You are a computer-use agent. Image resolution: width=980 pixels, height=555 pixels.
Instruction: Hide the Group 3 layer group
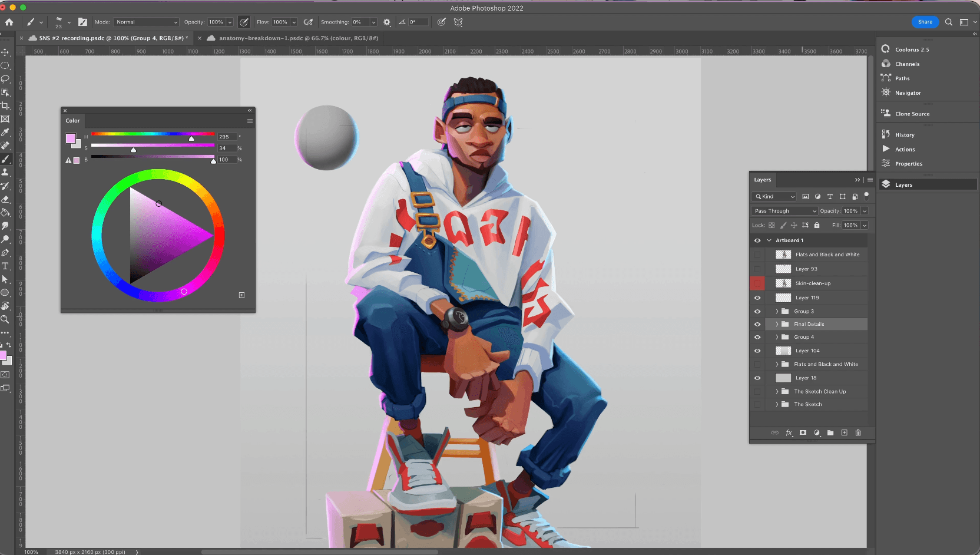(757, 311)
